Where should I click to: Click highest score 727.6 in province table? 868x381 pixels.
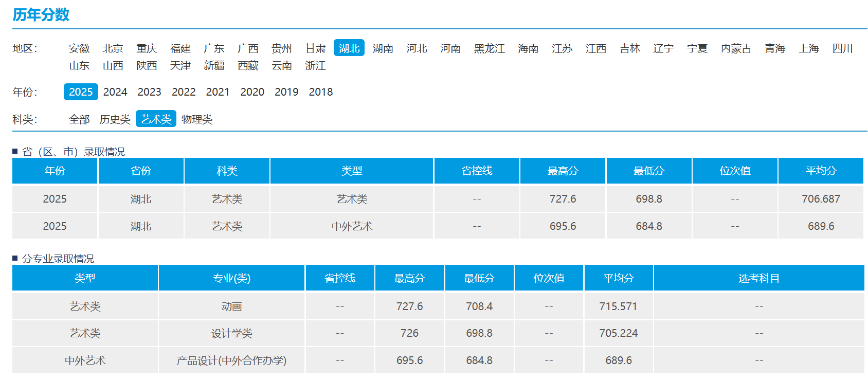(563, 199)
